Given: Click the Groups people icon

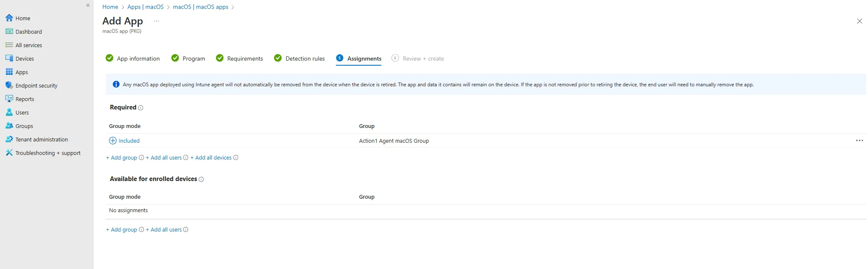Looking at the screenshot, I should (x=9, y=125).
